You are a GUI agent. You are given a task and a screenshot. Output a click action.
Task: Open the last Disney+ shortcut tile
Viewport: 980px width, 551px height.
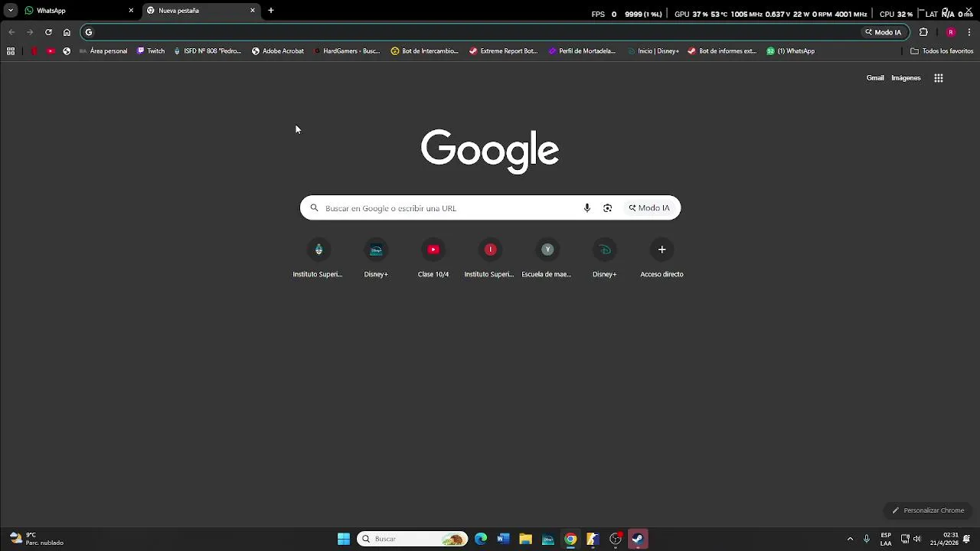coord(604,259)
